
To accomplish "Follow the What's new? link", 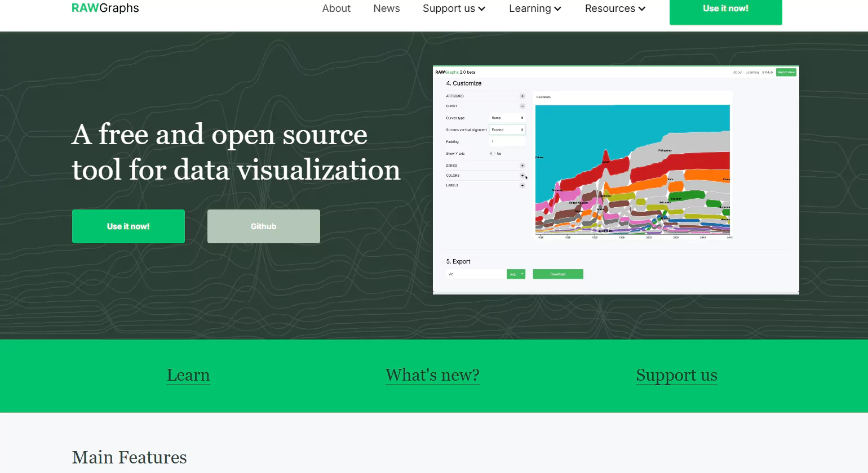I will (x=432, y=375).
